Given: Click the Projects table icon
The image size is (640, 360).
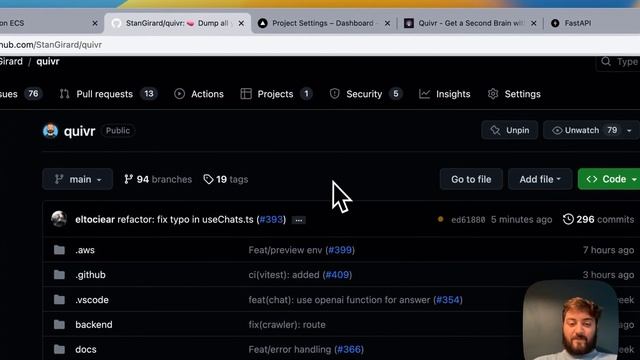Looking at the screenshot, I should (246, 94).
